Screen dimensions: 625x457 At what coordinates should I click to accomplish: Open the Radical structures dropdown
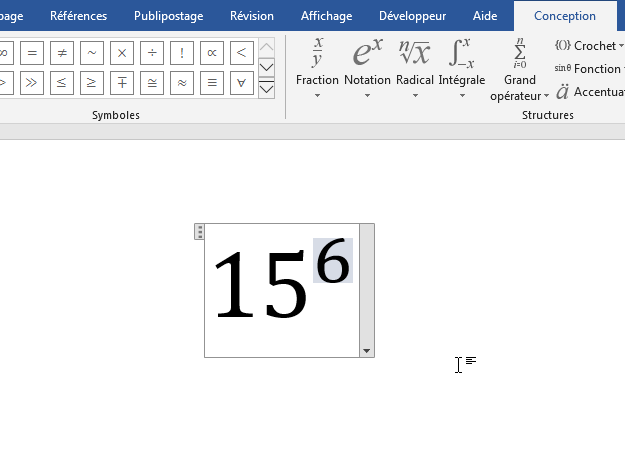(414, 68)
